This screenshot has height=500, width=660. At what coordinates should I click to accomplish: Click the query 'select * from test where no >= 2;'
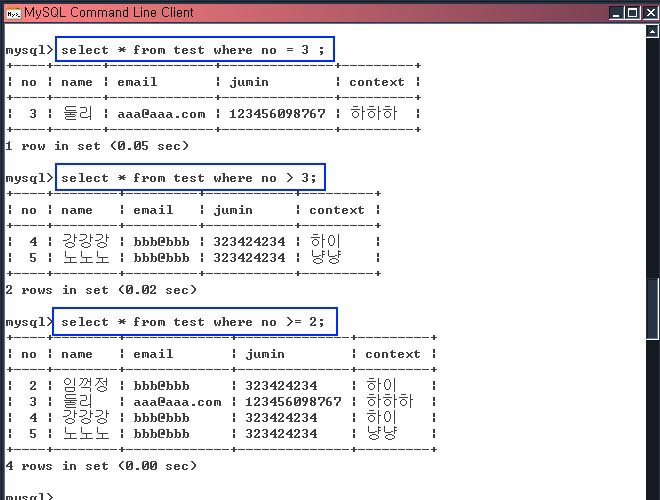pyautogui.click(x=195, y=322)
